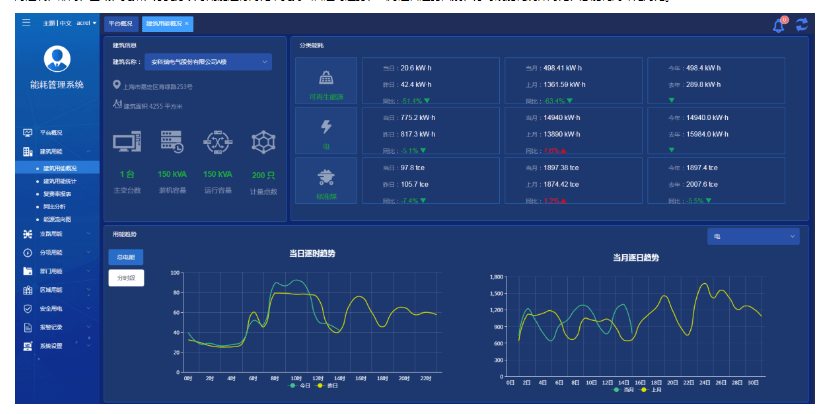Click the 能耗管理系统 title

(57, 85)
